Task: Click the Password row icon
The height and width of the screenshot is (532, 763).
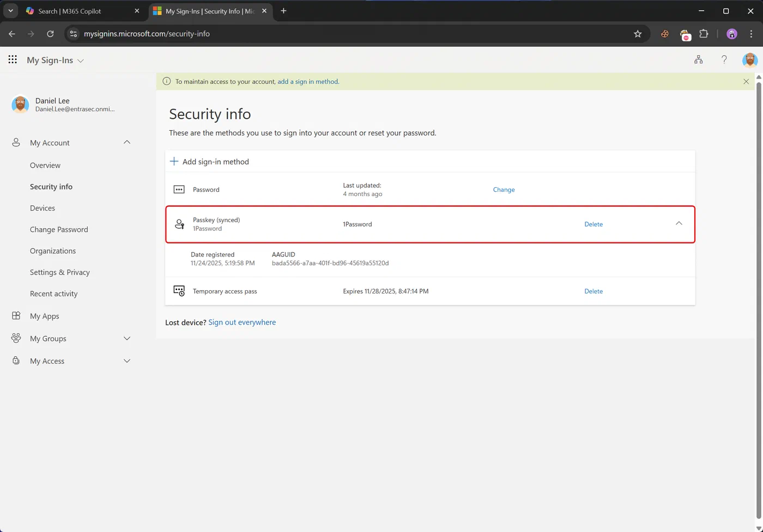Action: click(x=179, y=189)
